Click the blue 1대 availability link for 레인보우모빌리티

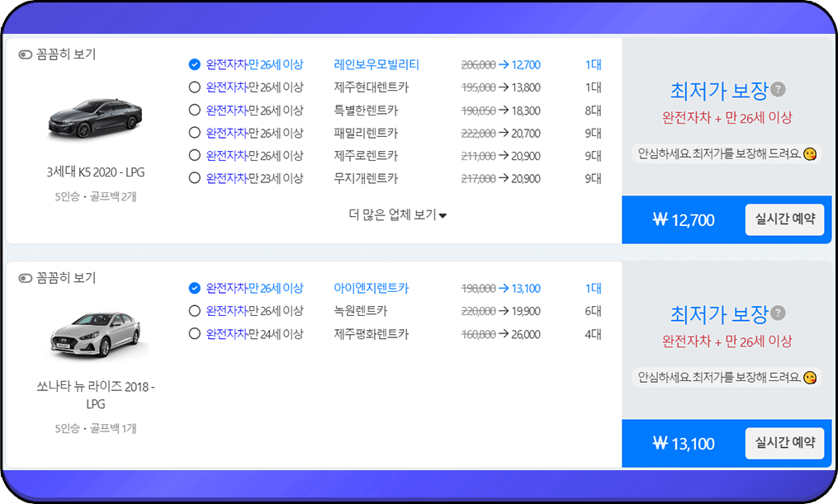tap(594, 64)
